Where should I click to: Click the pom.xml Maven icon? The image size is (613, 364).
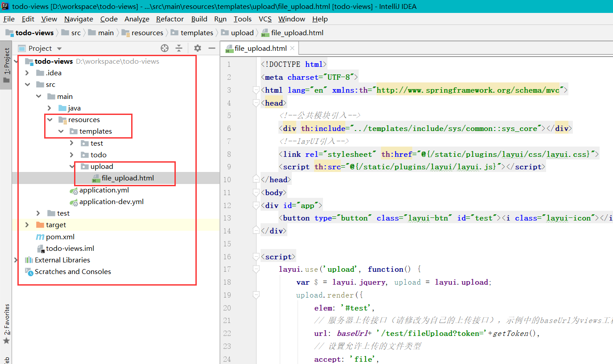tap(40, 237)
